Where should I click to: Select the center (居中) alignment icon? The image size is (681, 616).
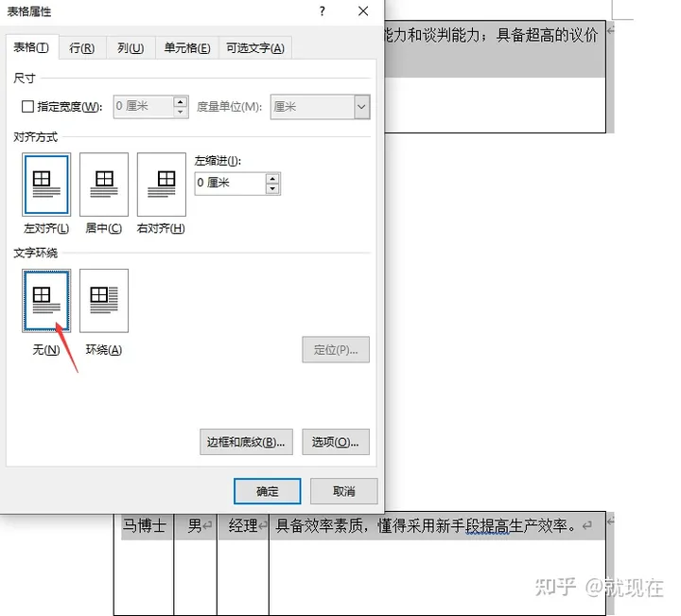point(104,185)
